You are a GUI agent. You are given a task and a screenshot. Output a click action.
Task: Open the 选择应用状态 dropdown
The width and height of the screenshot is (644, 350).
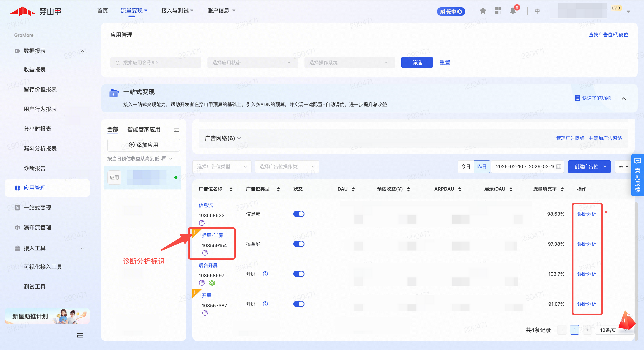[252, 62]
